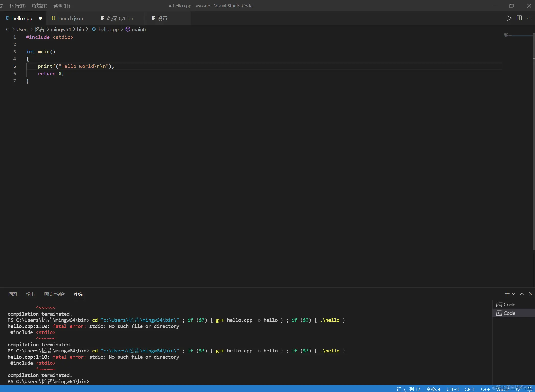Open the editor more actions ellipsis

(529, 18)
